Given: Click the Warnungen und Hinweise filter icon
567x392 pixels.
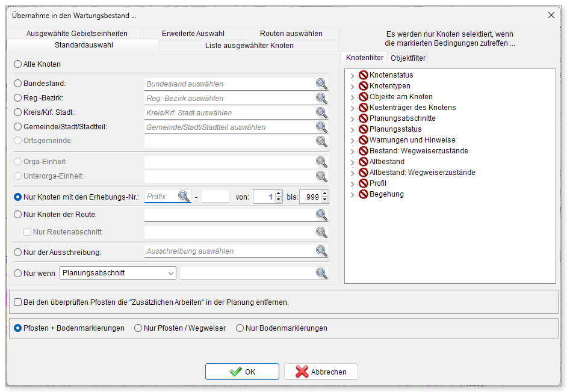Looking at the screenshot, I should pos(363,140).
